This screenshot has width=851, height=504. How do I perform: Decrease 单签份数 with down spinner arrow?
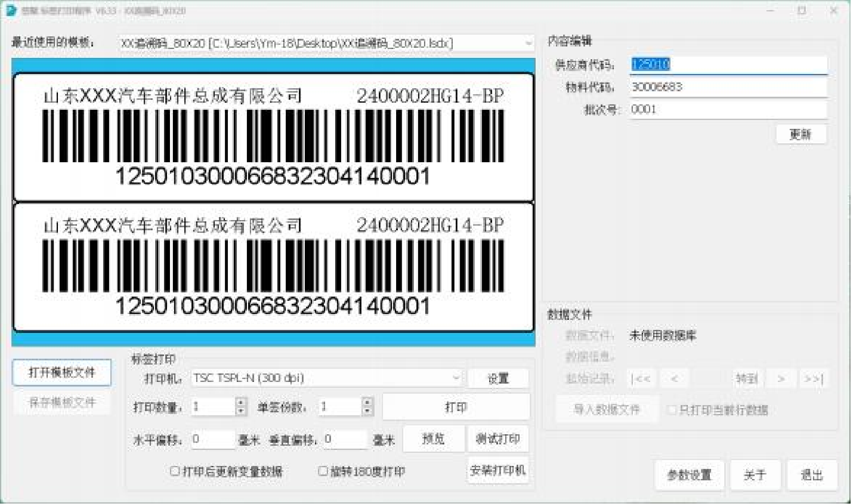point(368,411)
